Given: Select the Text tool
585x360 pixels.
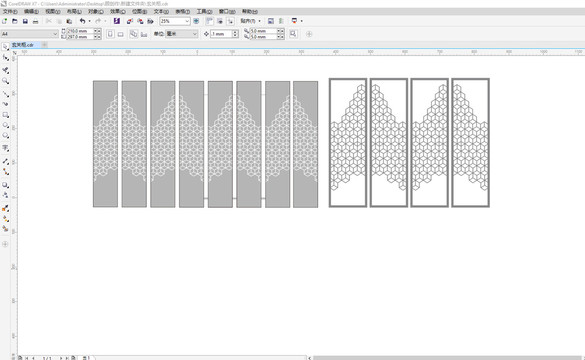Looking at the screenshot, I should point(5,148).
